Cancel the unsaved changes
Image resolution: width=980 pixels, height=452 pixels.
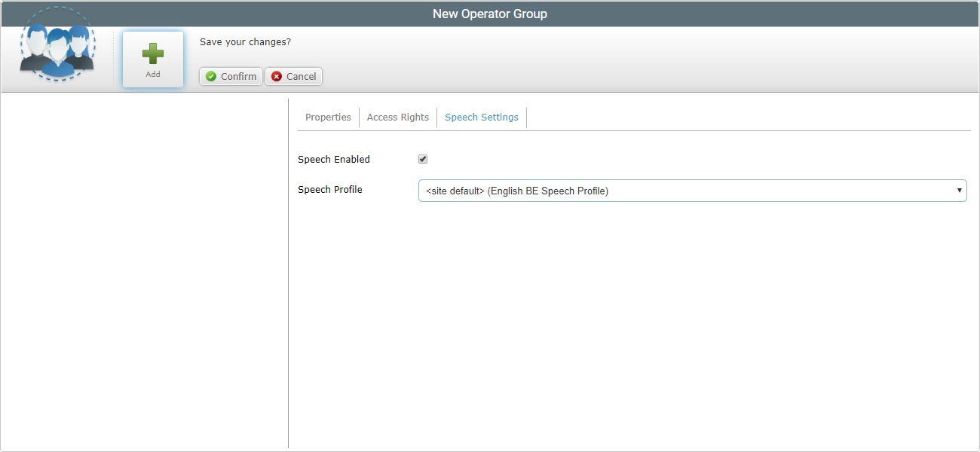293,76
